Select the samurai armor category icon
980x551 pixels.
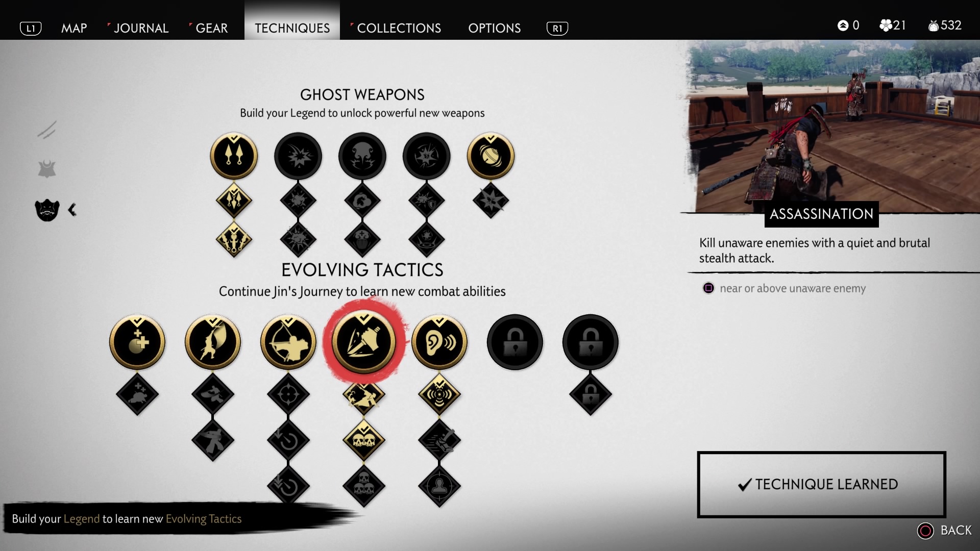47,169
